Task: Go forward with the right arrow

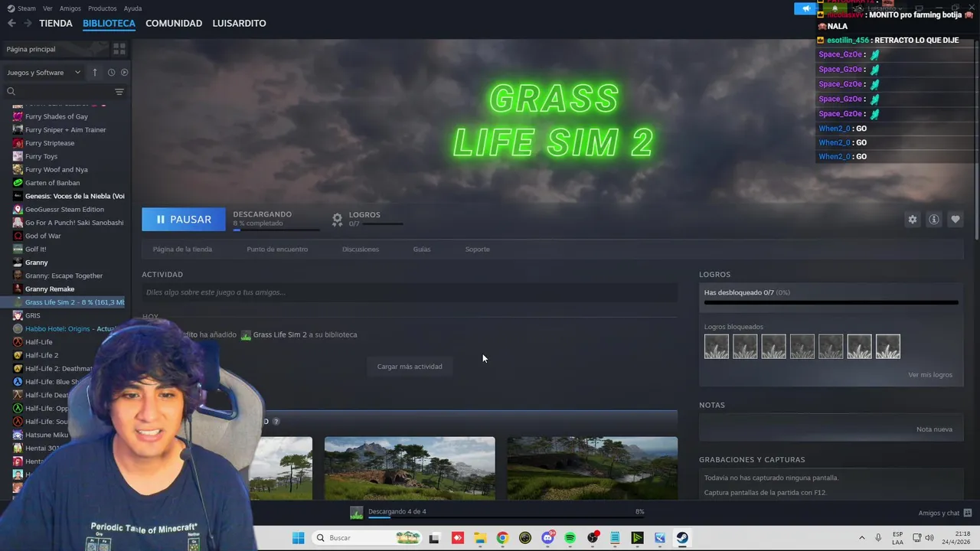Action: click(x=28, y=23)
